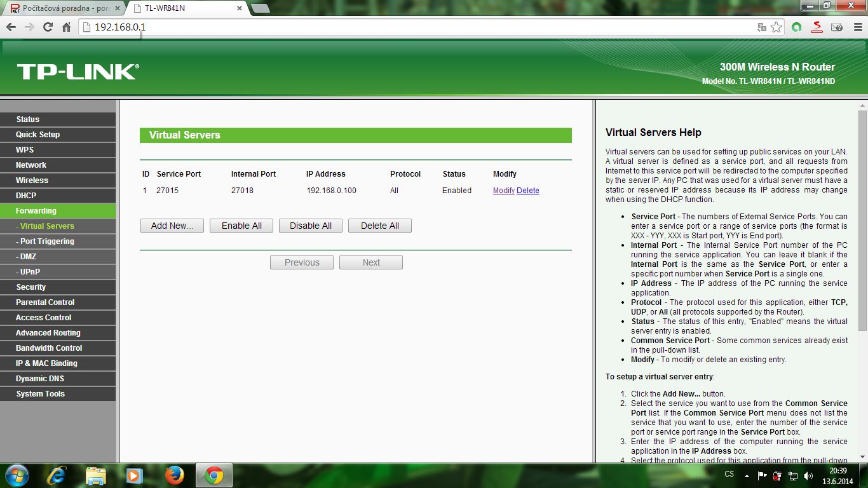Launch Firefox from the taskbar
The image size is (868, 488).
174,475
